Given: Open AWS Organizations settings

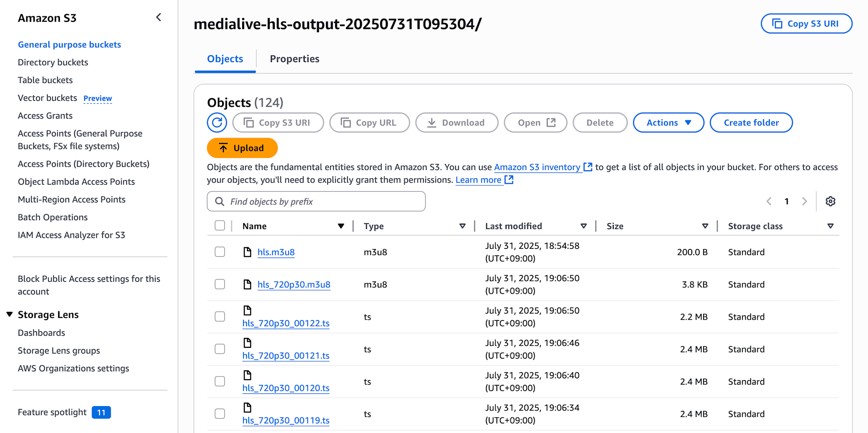Looking at the screenshot, I should click(73, 368).
